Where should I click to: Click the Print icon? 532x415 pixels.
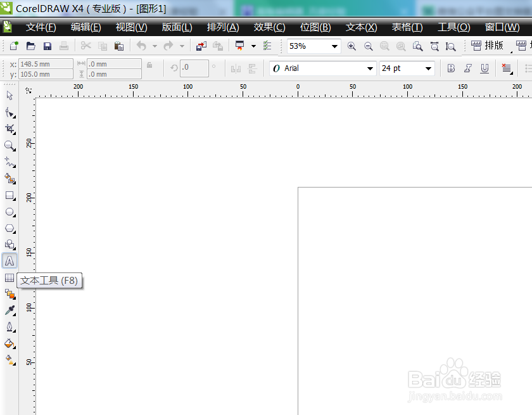pos(64,46)
